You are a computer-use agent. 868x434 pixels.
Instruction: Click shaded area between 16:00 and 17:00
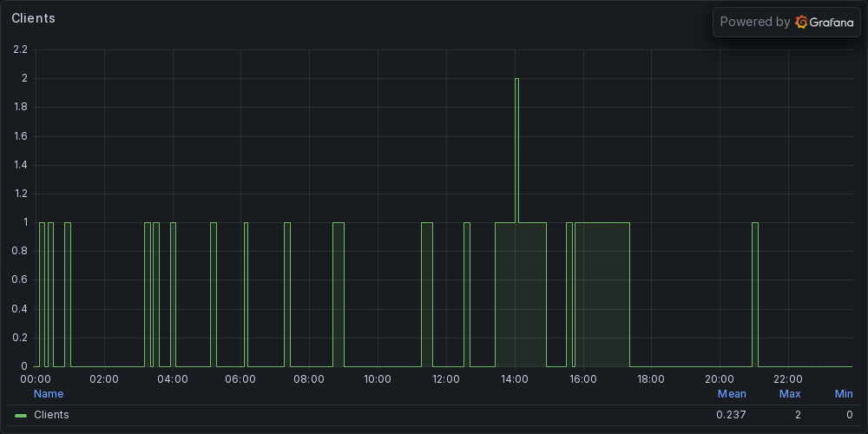pos(601,295)
